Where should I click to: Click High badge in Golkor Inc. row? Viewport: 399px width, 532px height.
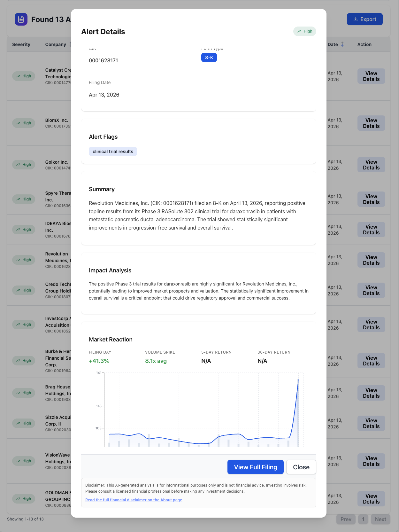[24, 165]
